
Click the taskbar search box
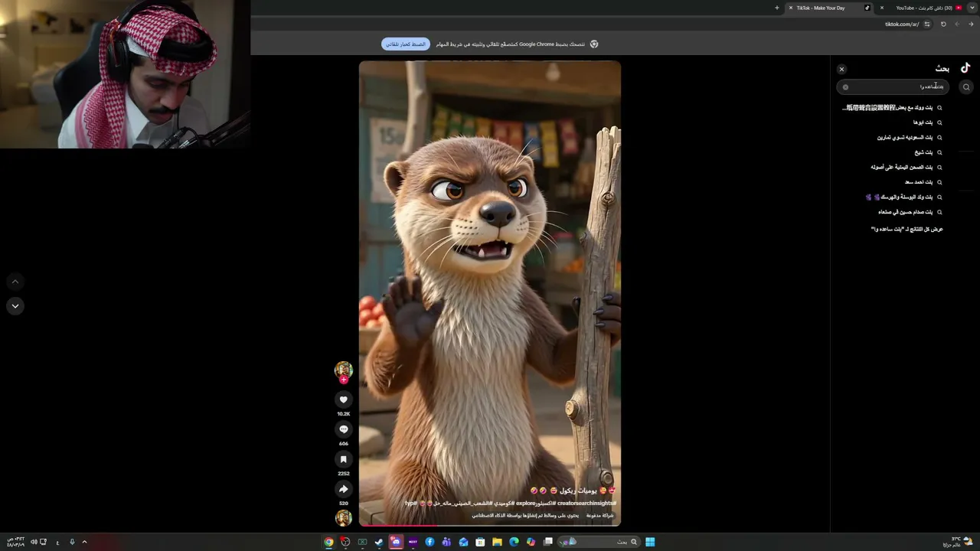click(599, 542)
